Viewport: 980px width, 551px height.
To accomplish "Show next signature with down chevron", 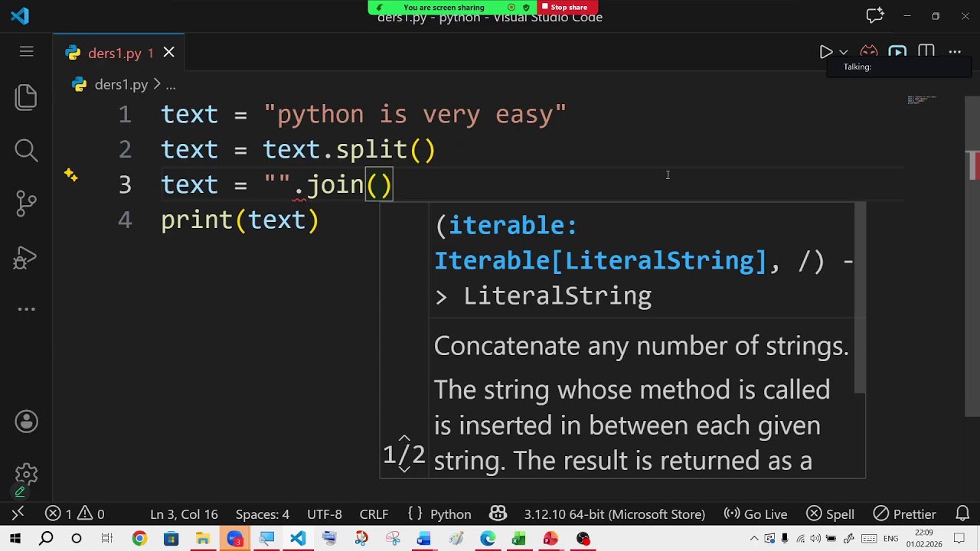I will pyautogui.click(x=404, y=468).
